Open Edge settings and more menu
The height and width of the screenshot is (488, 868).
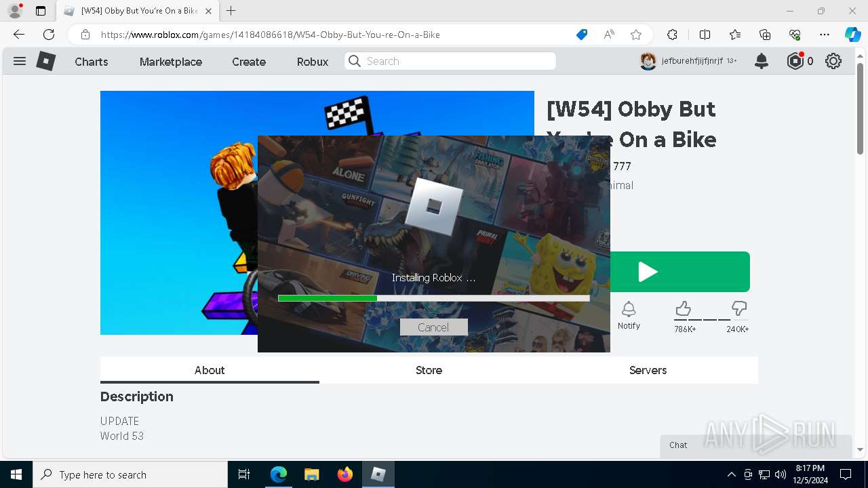[825, 35]
